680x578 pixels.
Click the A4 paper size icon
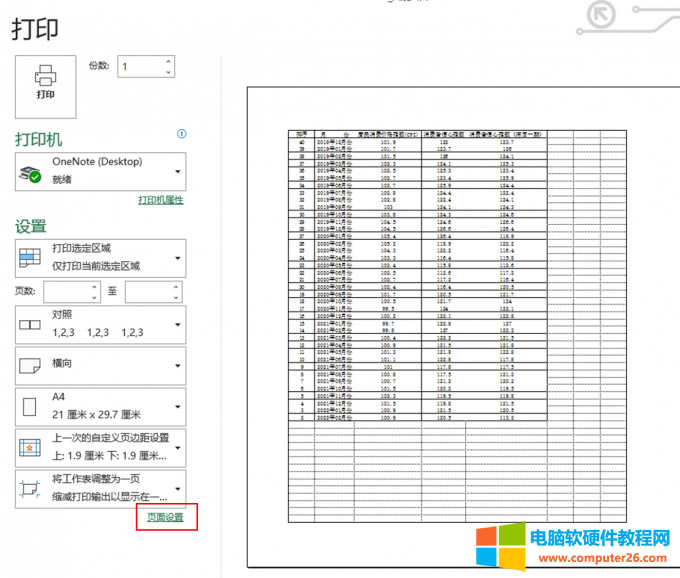29,407
